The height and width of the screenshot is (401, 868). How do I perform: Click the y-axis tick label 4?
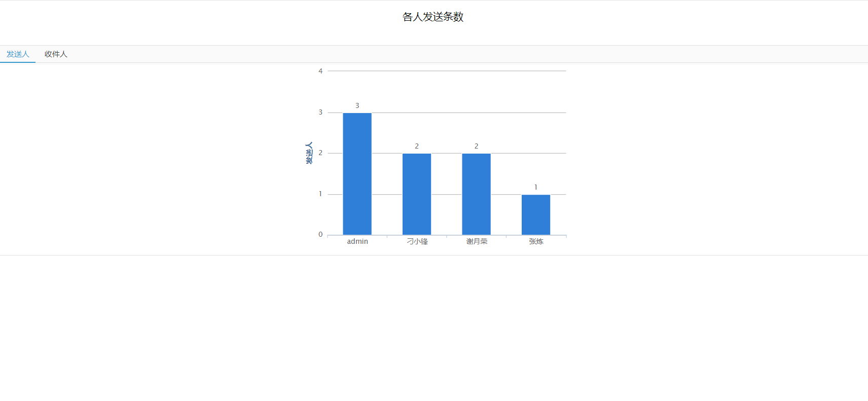[x=320, y=71]
